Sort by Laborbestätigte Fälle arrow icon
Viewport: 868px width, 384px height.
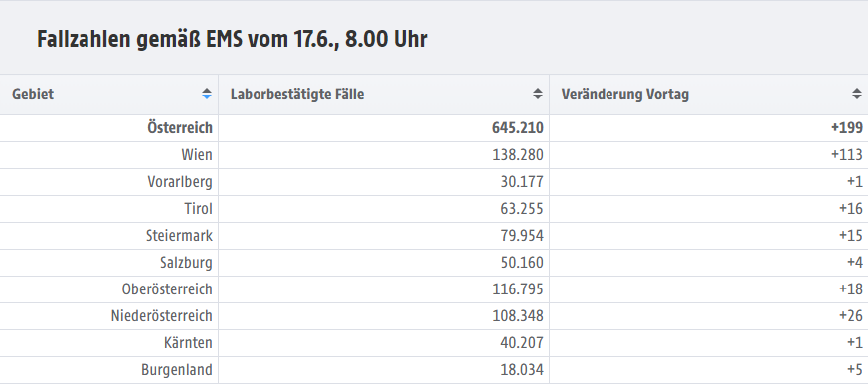pos(538,95)
